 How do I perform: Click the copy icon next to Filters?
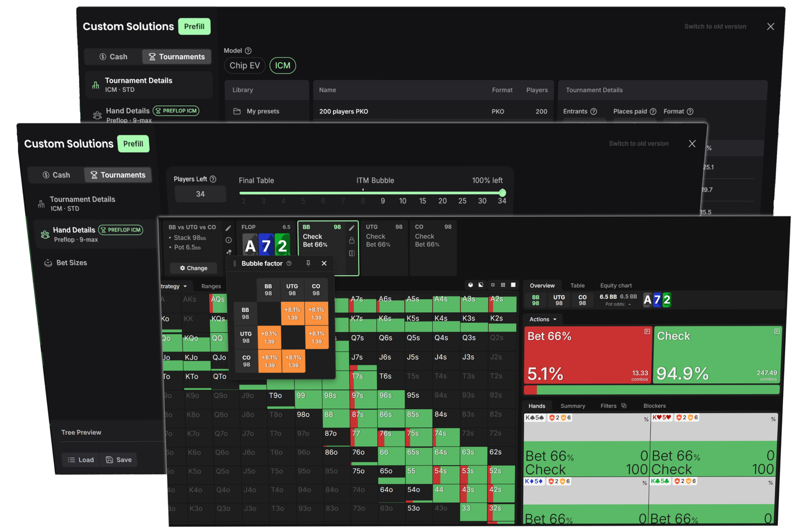coord(624,406)
